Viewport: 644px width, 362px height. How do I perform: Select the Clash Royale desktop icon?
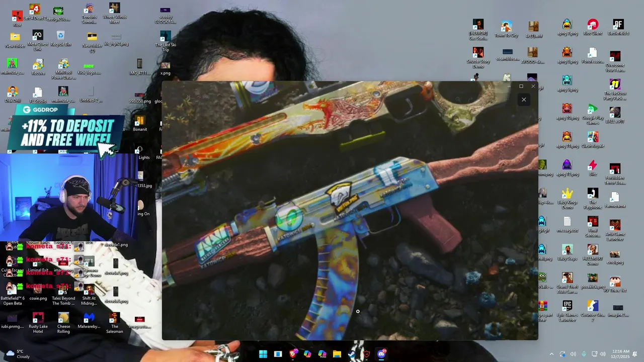pyautogui.click(x=593, y=140)
